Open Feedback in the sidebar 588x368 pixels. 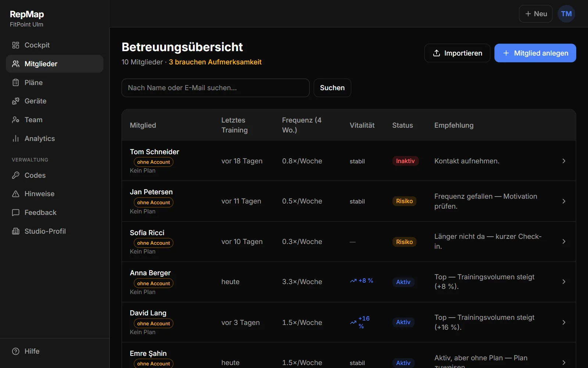[54, 213]
